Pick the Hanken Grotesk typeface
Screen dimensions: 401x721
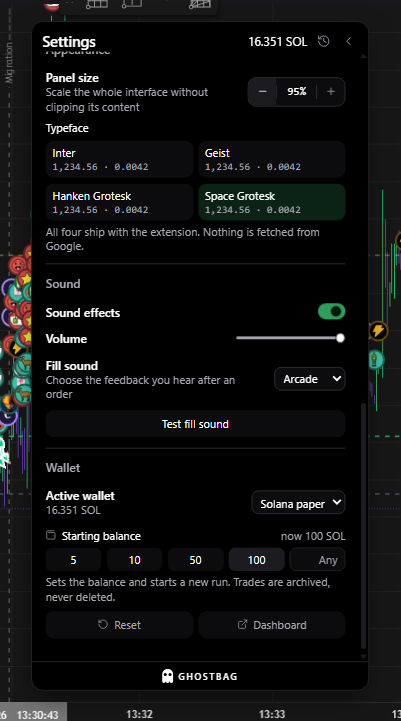120,202
